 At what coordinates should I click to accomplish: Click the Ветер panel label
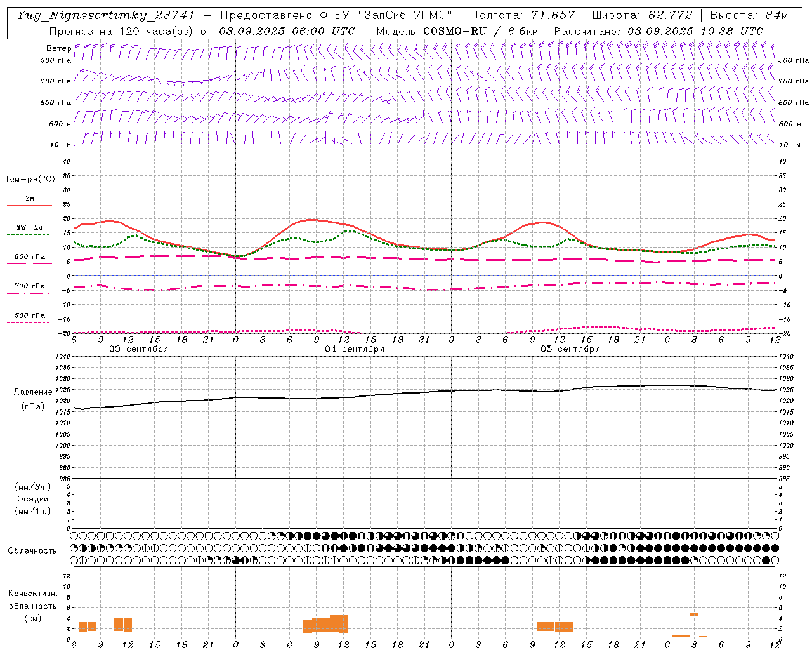(x=58, y=48)
